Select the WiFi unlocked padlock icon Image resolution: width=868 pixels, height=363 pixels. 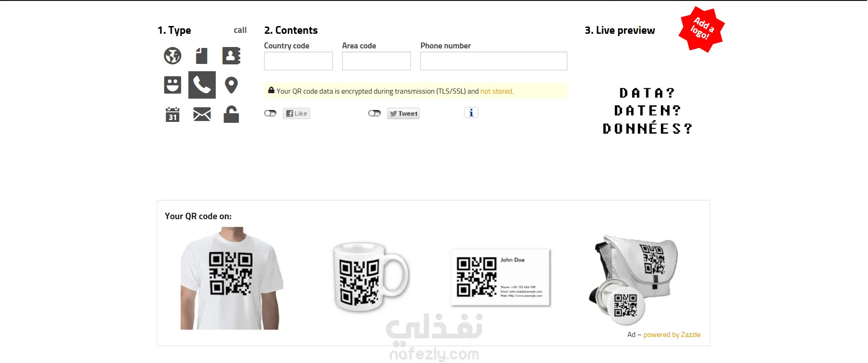[231, 114]
